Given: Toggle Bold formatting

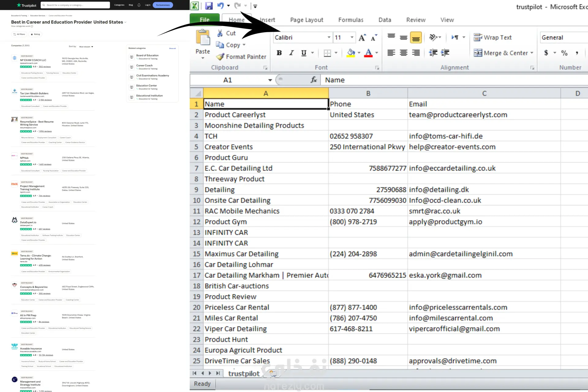Looking at the screenshot, I should (x=279, y=53).
